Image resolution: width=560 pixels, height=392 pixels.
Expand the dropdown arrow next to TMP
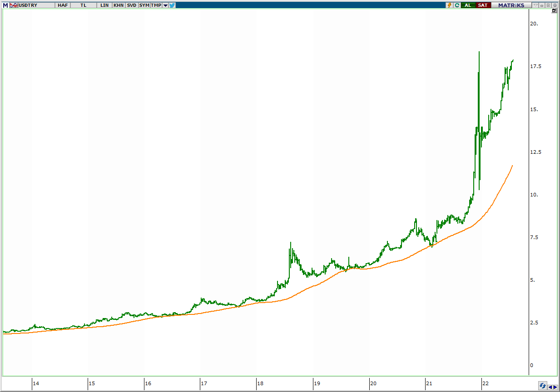coord(165,5)
